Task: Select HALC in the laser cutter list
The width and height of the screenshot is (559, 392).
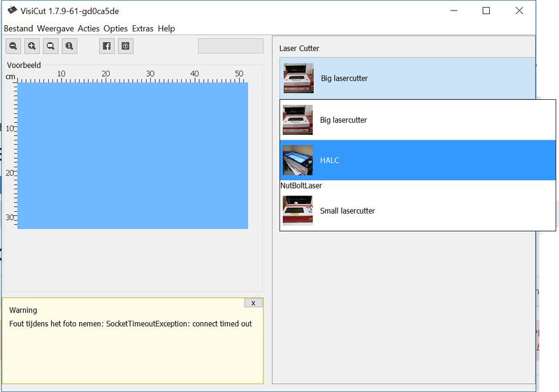Action: click(x=416, y=160)
